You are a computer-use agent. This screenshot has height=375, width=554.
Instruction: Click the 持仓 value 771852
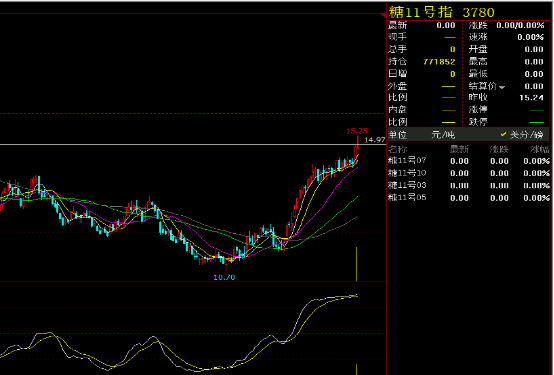pos(439,62)
